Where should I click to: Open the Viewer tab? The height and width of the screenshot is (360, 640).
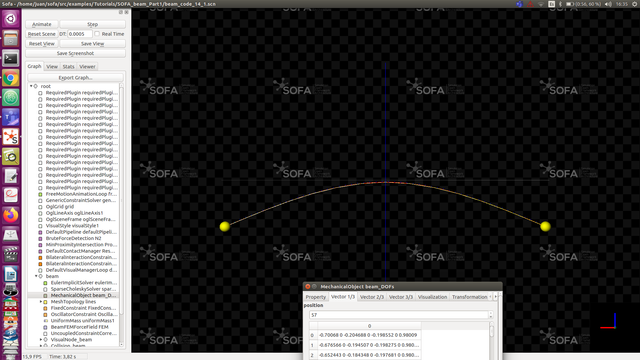point(87,67)
